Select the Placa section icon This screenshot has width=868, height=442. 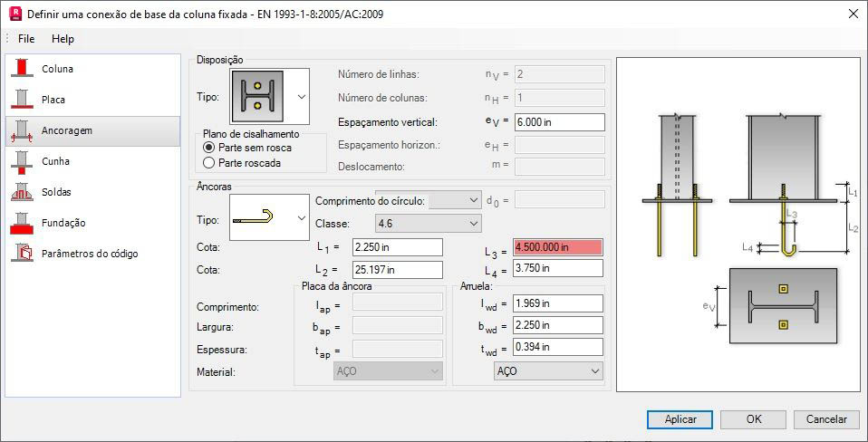(22, 100)
